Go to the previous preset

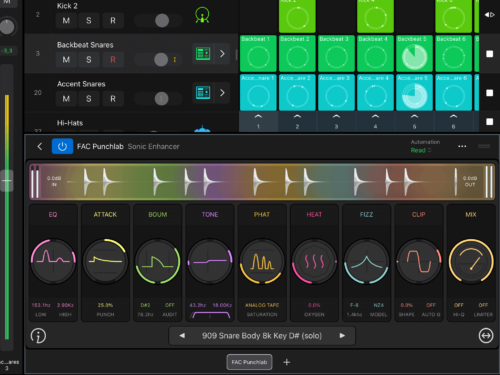tap(182, 336)
